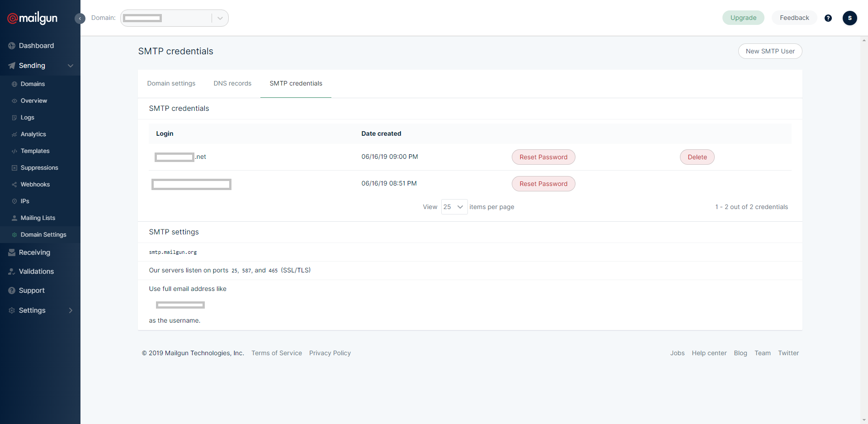
Task: Click the IPs location pin icon
Action: click(x=14, y=201)
